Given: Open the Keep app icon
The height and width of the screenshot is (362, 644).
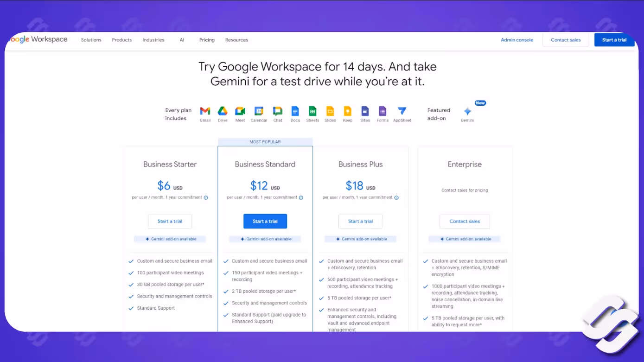Looking at the screenshot, I should [x=347, y=111].
